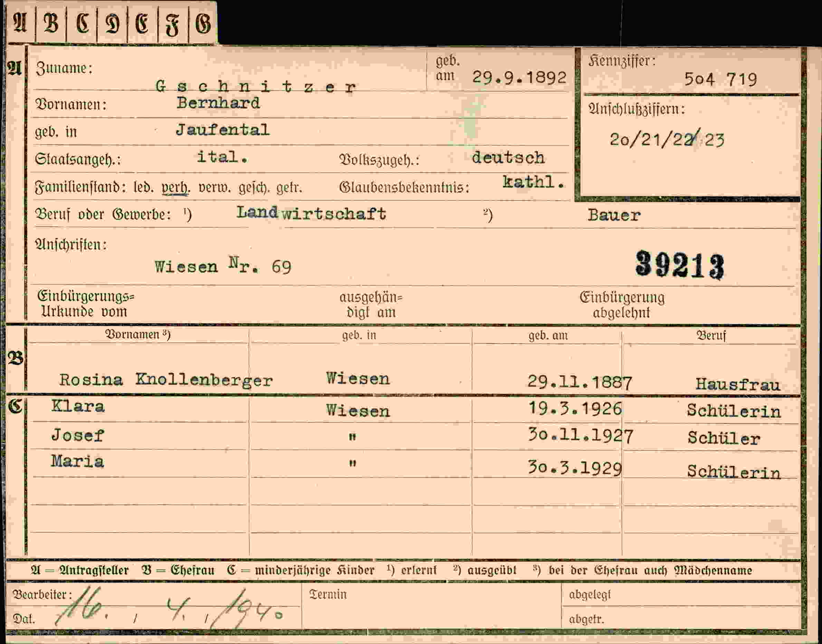Click the Einbürgerungs-Urkunde vom label

(86, 304)
